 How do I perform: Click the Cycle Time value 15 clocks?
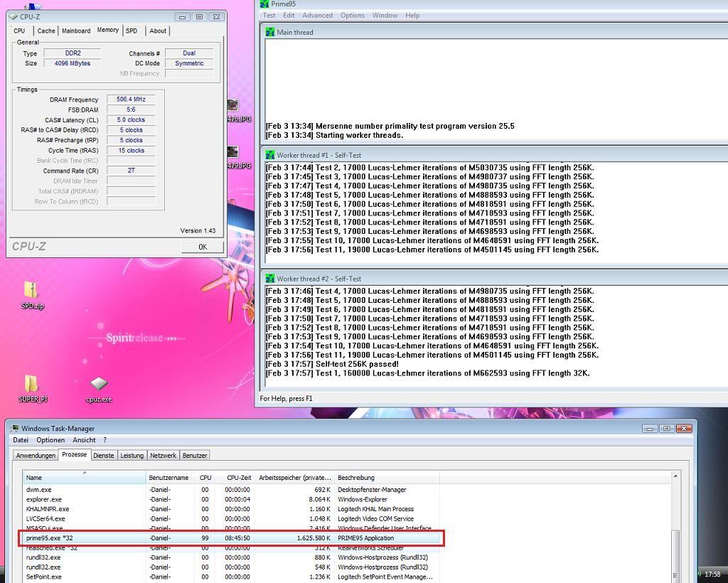pyautogui.click(x=131, y=151)
